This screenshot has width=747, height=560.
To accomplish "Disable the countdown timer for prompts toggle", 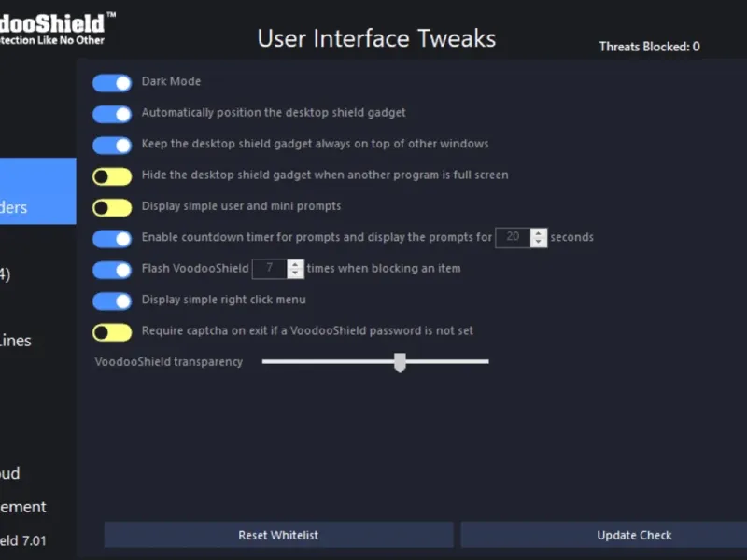I will pyautogui.click(x=111, y=238).
